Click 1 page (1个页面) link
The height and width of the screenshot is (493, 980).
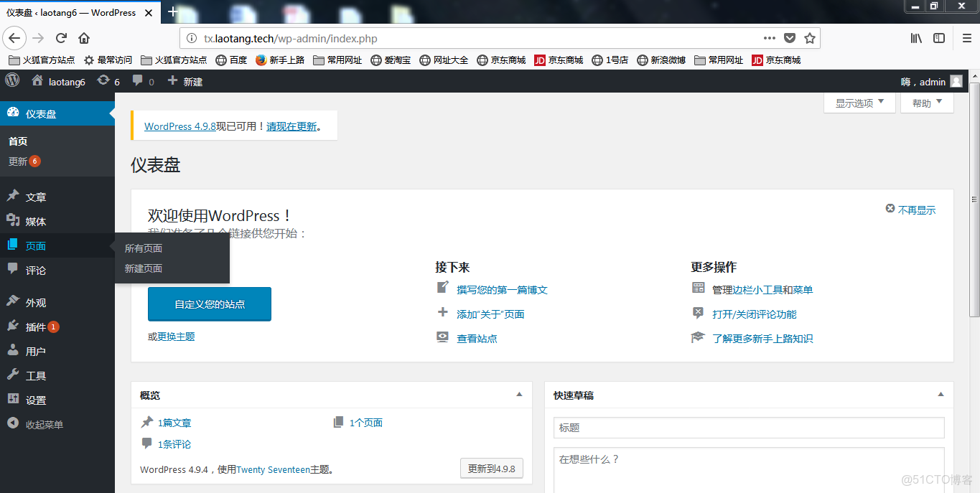tap(366, 423)
